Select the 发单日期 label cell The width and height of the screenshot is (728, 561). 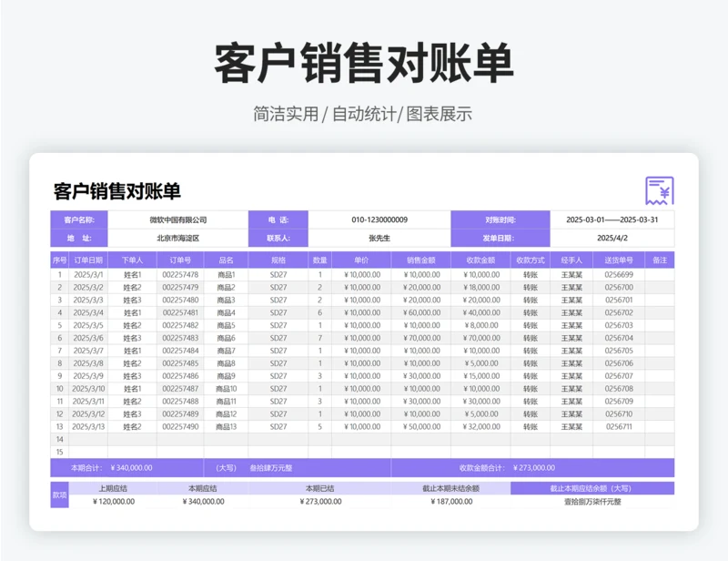pyautogui.click(x=500, y=238)
